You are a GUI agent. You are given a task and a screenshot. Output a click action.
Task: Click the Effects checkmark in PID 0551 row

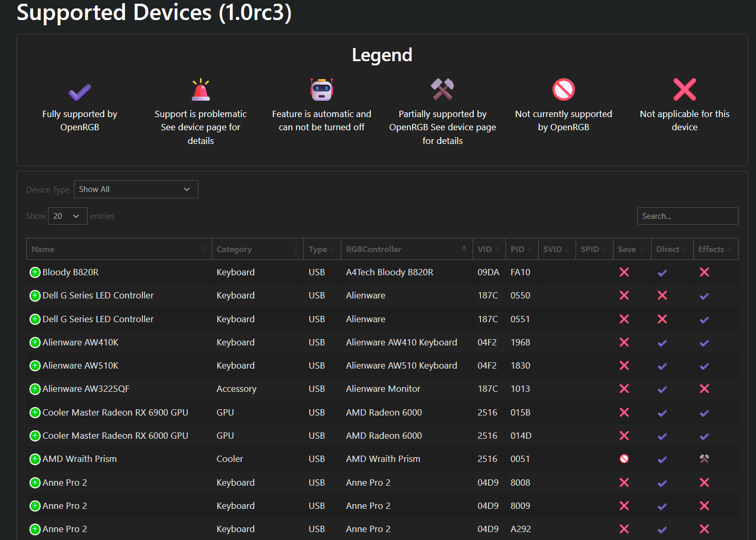click(704, 320)
